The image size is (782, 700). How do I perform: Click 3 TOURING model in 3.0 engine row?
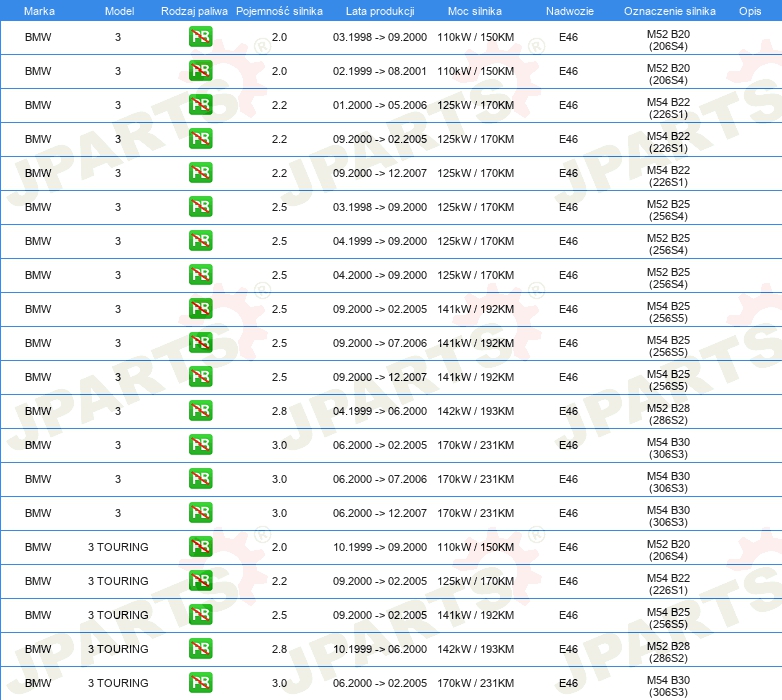coord(118,683)
